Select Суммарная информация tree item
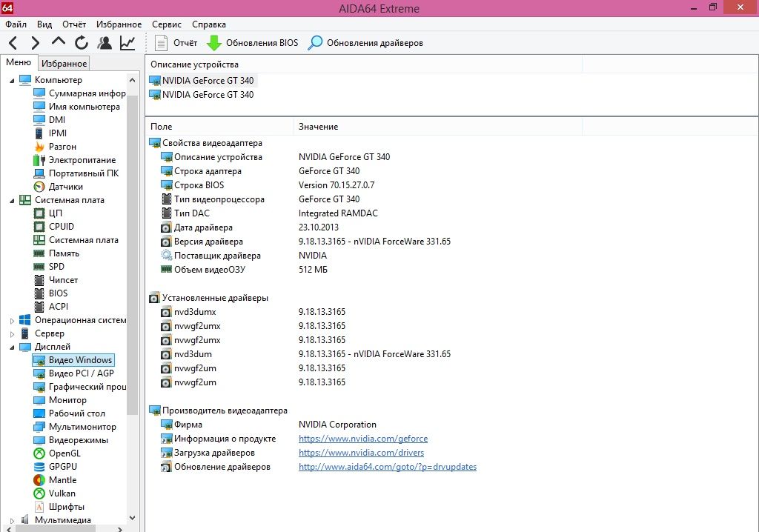Viewport: 759px width, 532px height. 79,93
